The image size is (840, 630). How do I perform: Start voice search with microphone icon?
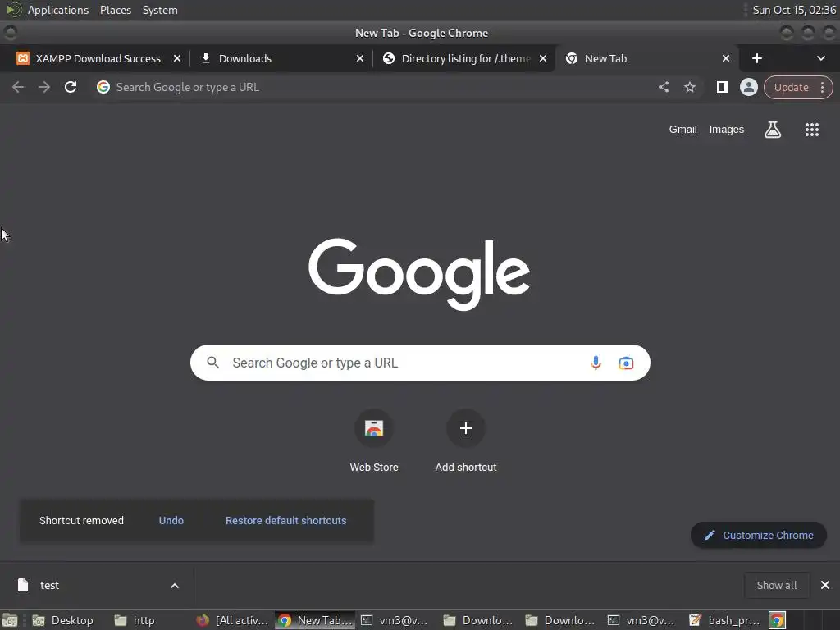(x=596, y=363)
